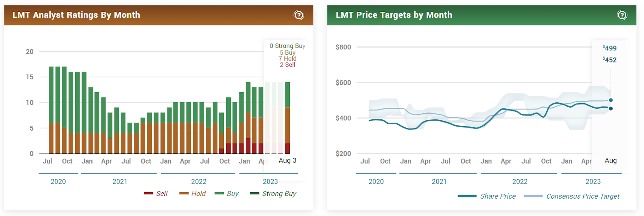Click the 2020 year label in ratings chart
Viewport: 644px width, 216px height.
[x=58, y=181]
